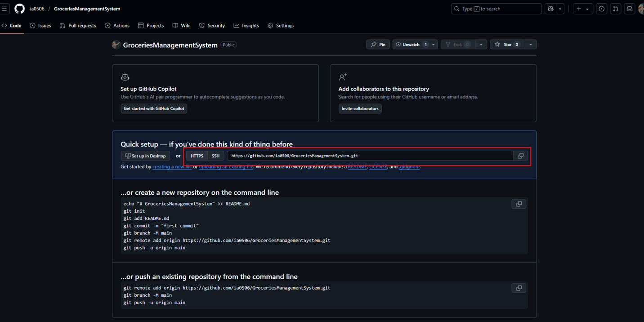Pin the GroceriesManagementSystem repository
Image resolution: width=644 pixels, height=322 pixels.
pyautogui.click(x=378, y=44)
